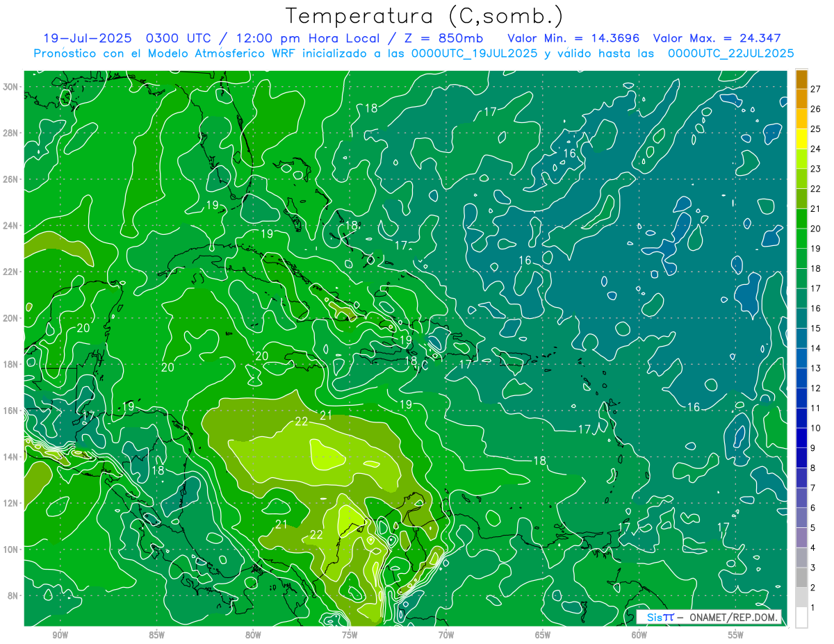Screen dimensions: 834x644
Task: Click the '60W' longitude axis label
Action: 639,635
